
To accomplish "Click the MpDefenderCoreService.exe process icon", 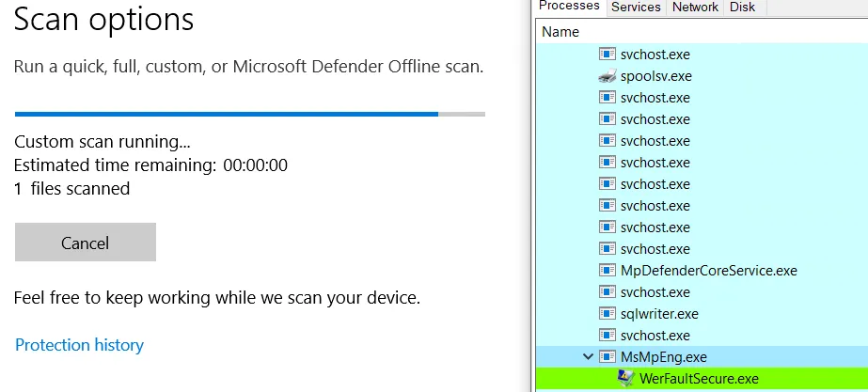I will pyautogui.click(x=607, y=271).
